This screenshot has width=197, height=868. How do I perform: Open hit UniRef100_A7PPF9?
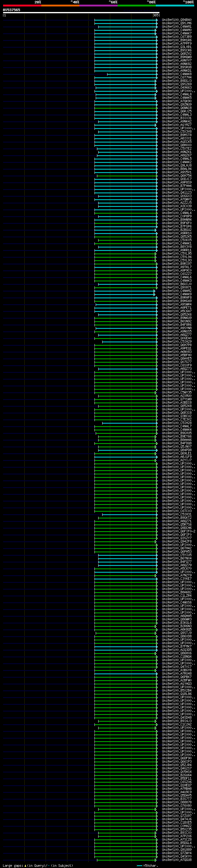click(176, 43)
